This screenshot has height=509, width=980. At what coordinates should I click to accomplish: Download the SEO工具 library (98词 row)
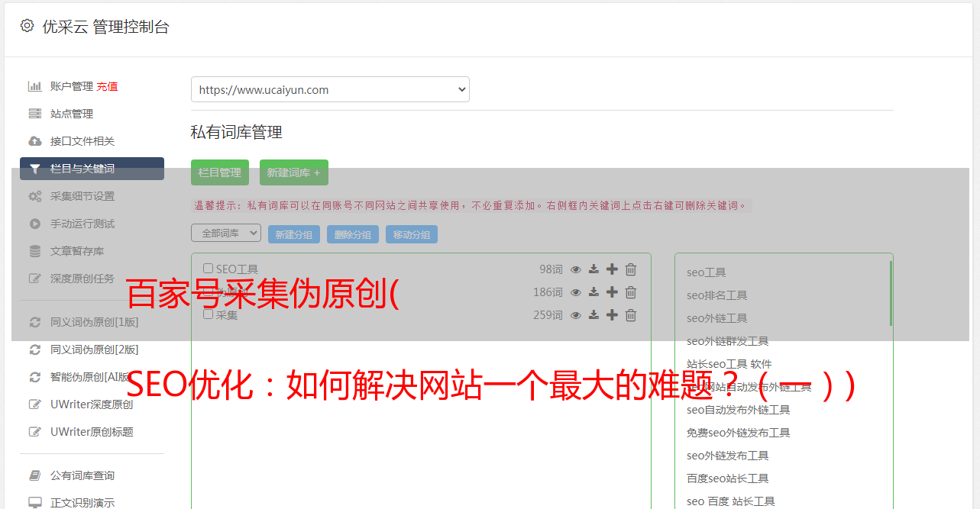tap(593, 269)
